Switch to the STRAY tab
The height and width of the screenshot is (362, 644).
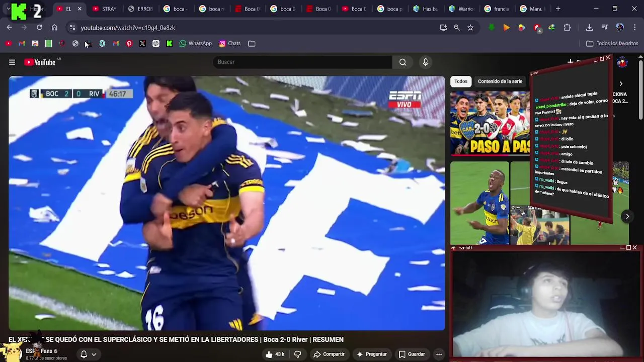click(x=105, y=9)
